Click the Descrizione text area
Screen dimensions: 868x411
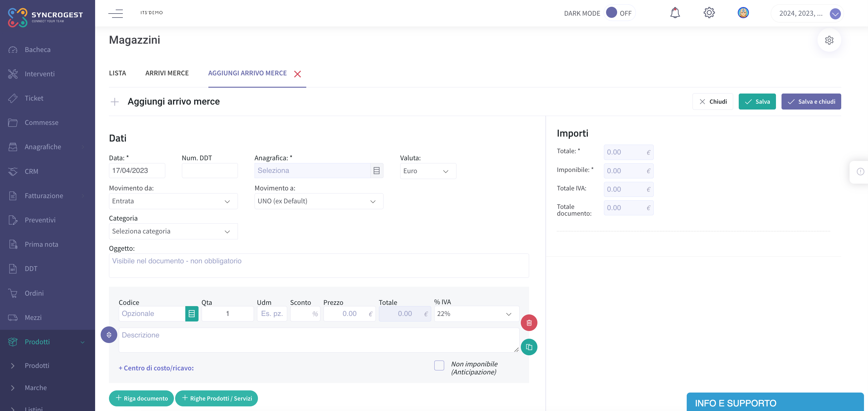(x=319, y=340)
